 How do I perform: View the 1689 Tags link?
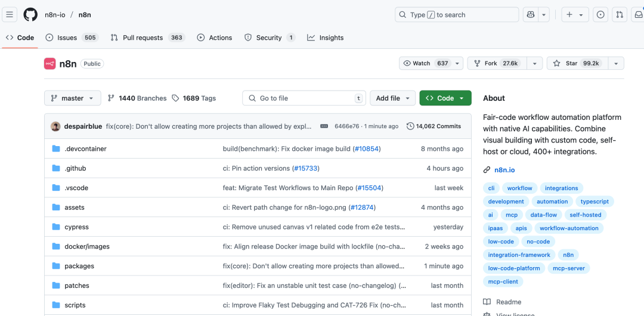[x=194, y=98]
